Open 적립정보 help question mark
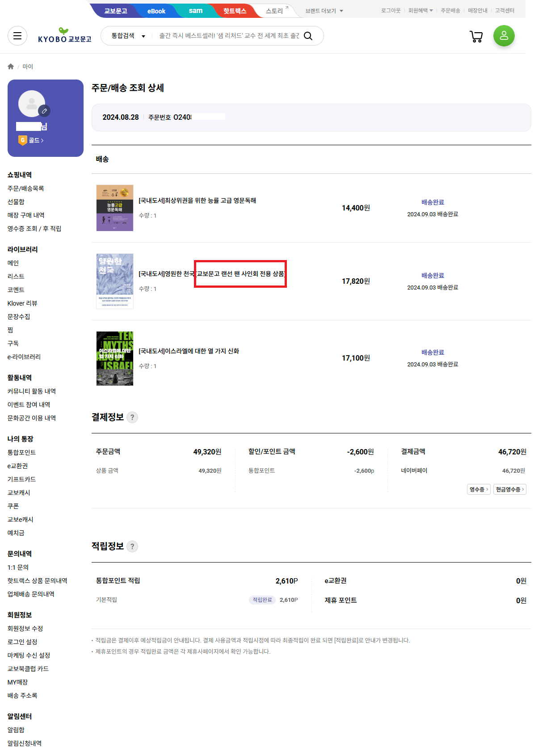 pos(132,546)
